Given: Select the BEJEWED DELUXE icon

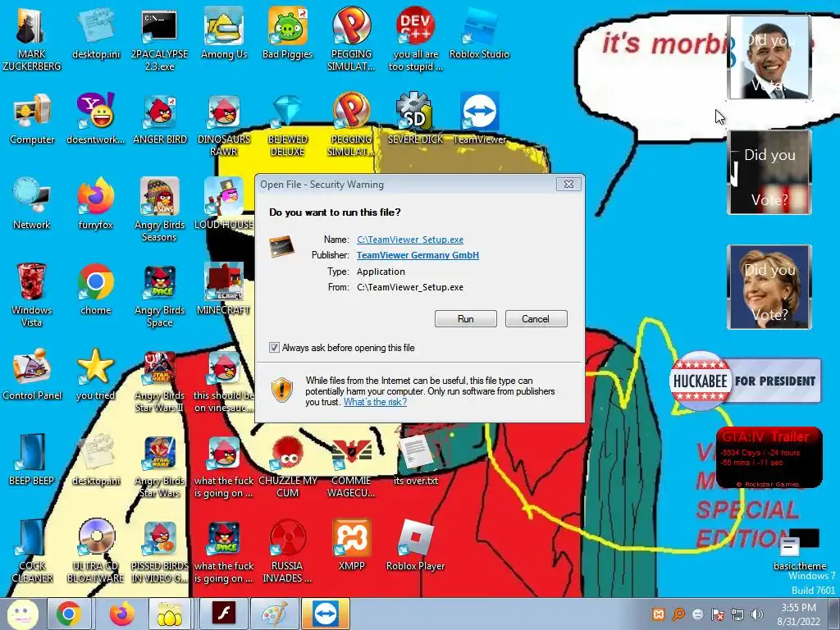Looking at the screenshot, I should [x=288, y=125].
